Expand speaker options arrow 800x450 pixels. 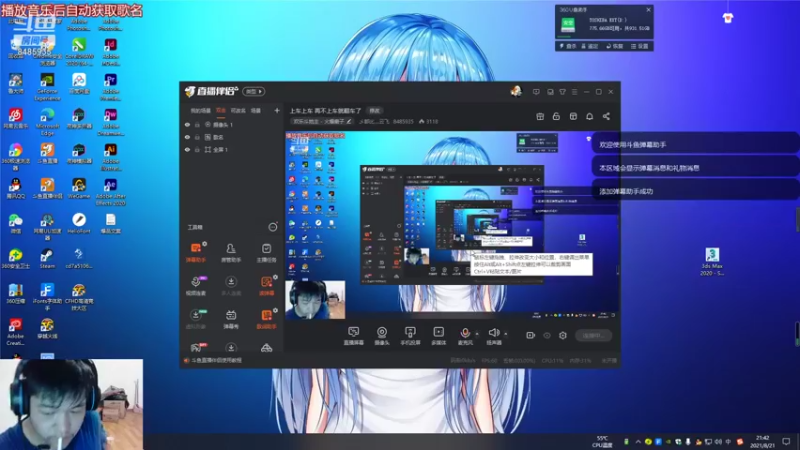click(x=506, y=334)
